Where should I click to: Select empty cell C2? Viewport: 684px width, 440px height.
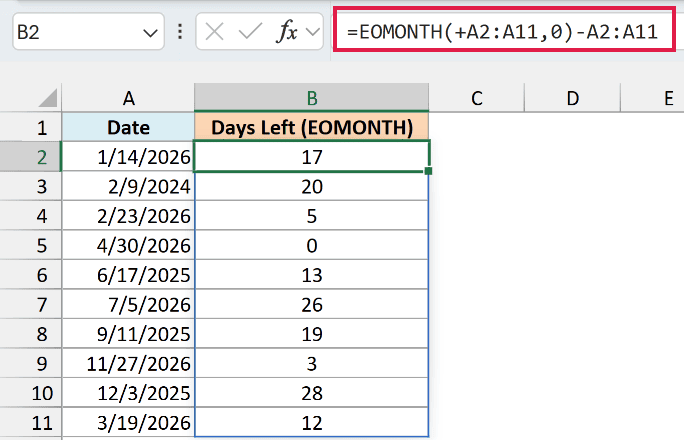tap(476, 157)
